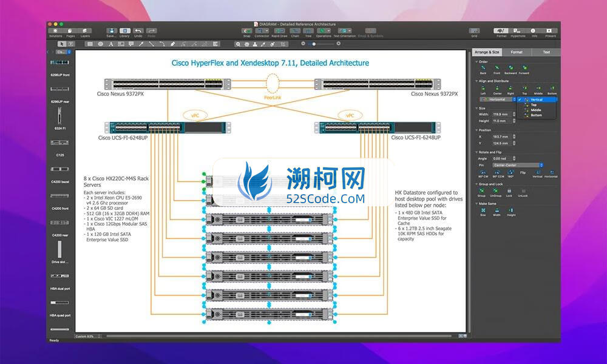Click the Save toolbar icon
607x364 pixels.
[x=112, y=31]
